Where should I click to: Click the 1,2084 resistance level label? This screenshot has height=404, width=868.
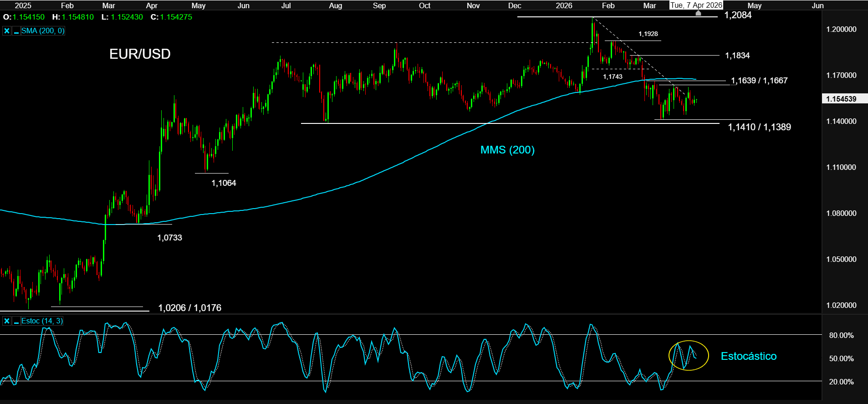click(738, 15)
